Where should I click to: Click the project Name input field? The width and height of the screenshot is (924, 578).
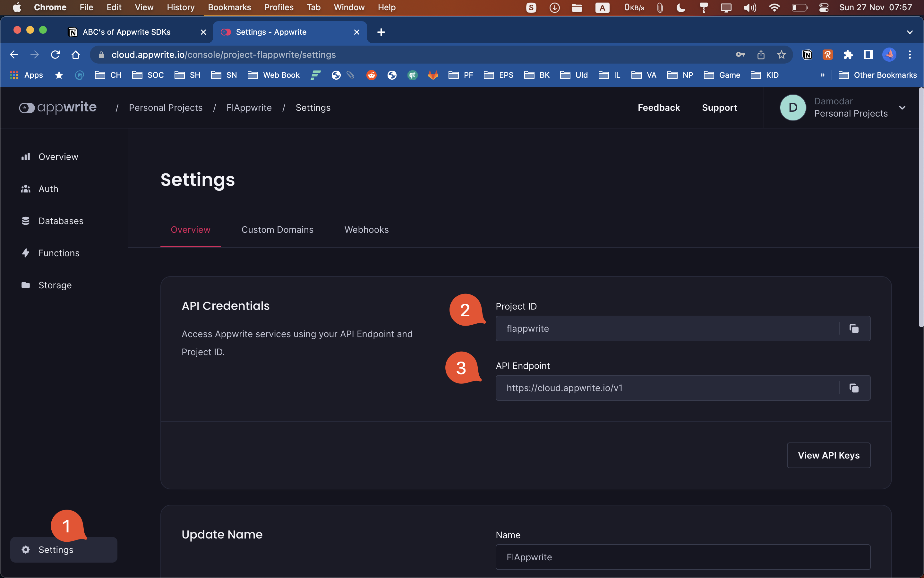tap(683, 557)
